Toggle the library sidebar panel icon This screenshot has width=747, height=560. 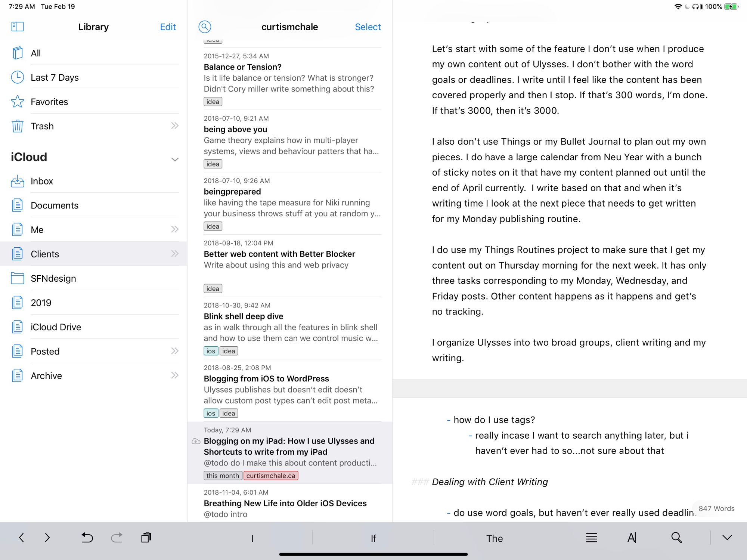[17, 27]
